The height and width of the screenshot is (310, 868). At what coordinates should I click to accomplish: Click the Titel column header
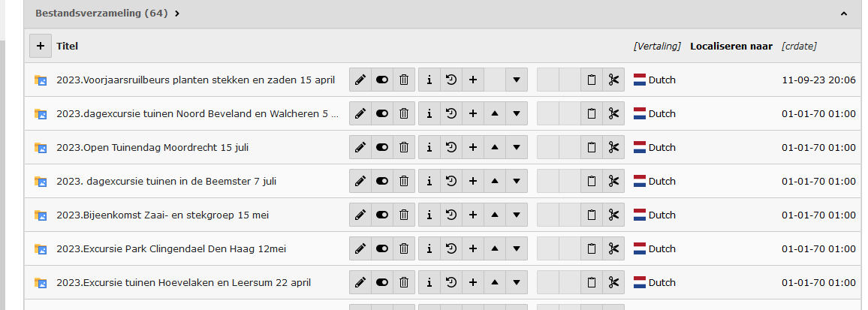pyautogui.click(x=68, y=46)
